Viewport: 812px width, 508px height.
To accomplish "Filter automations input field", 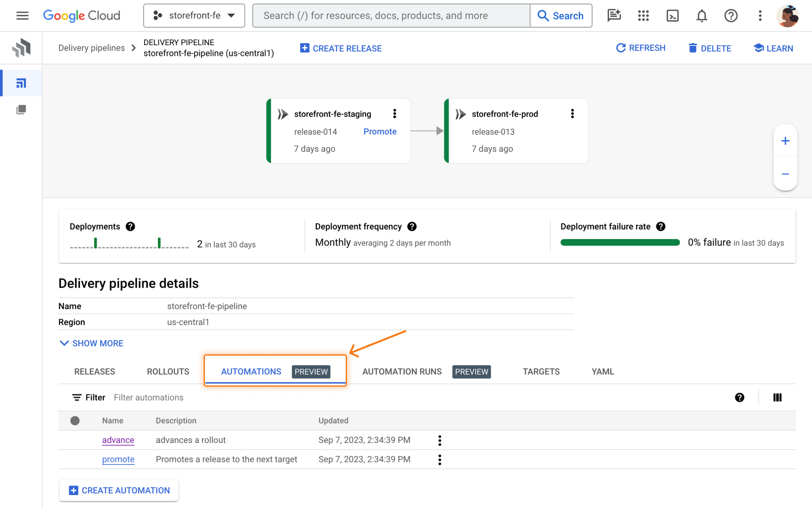I will (x=148, y=398).
